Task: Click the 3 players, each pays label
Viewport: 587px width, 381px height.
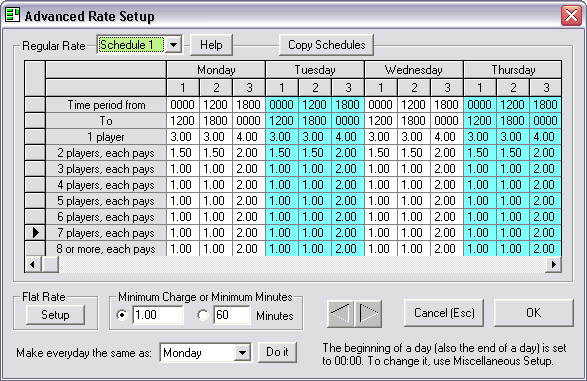Action: click(x=106, y=169)
